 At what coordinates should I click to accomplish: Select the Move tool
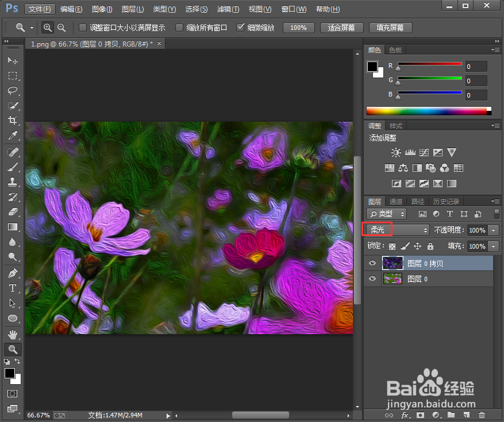click(x=13, y=60)
